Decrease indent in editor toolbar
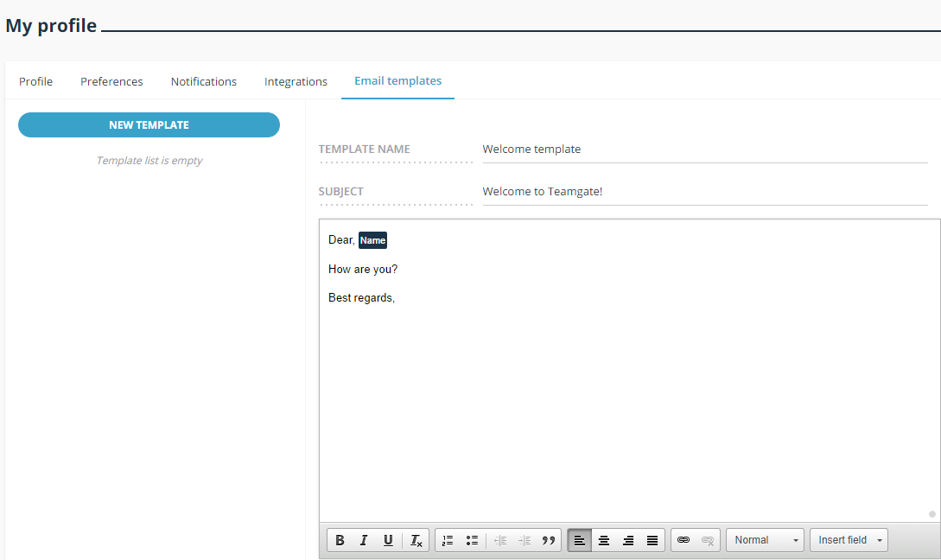This screenshot has width=941, height=560. point(500,540)
